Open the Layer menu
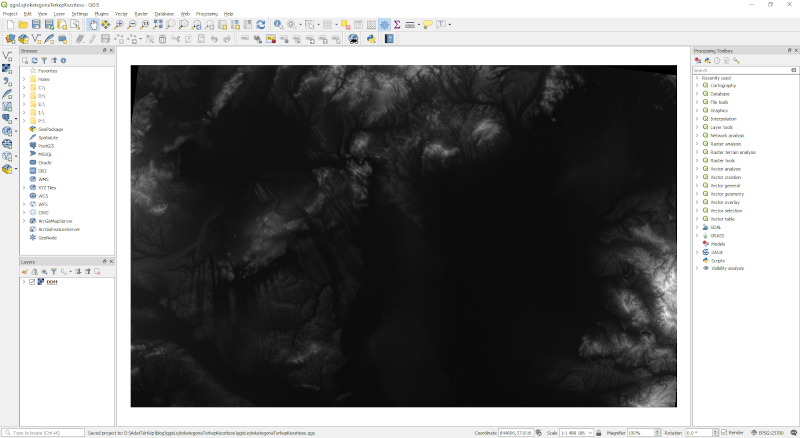The width and height of the screenshot is (800, 438). point(59,14)
